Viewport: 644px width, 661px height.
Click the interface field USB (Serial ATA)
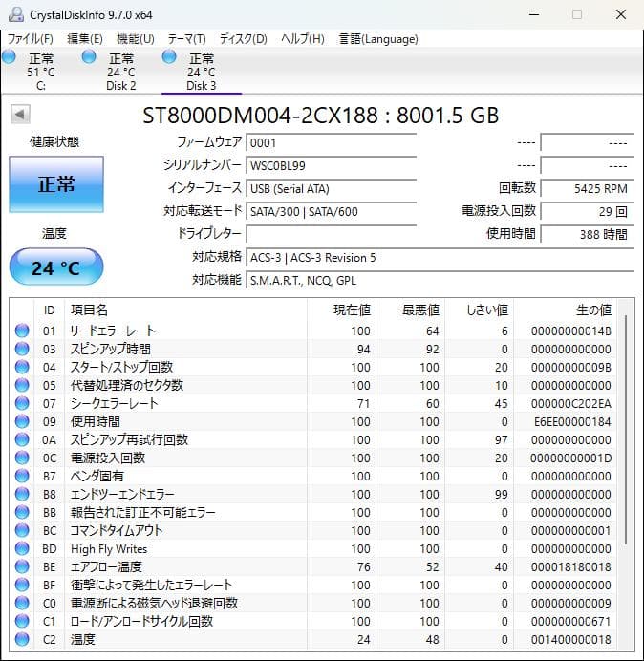(331, 188)
